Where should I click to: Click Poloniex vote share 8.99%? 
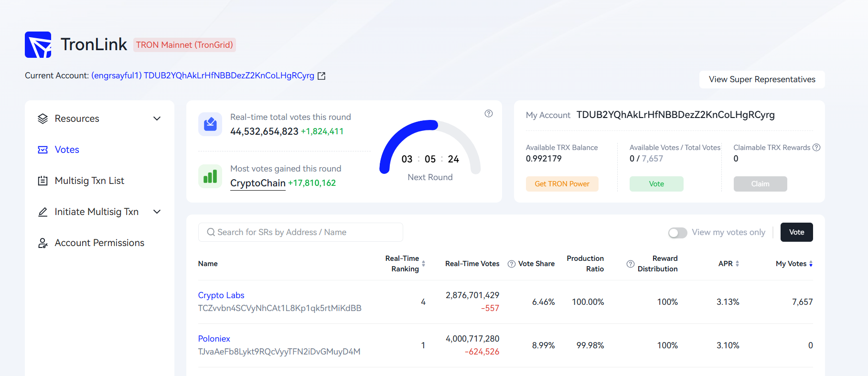pos(544,345)
